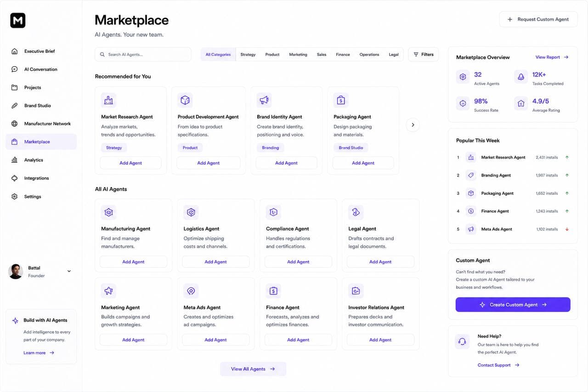588x392 pixels.
Task: Show next recommended agents with arrow
Action: [x=413, y=125]
